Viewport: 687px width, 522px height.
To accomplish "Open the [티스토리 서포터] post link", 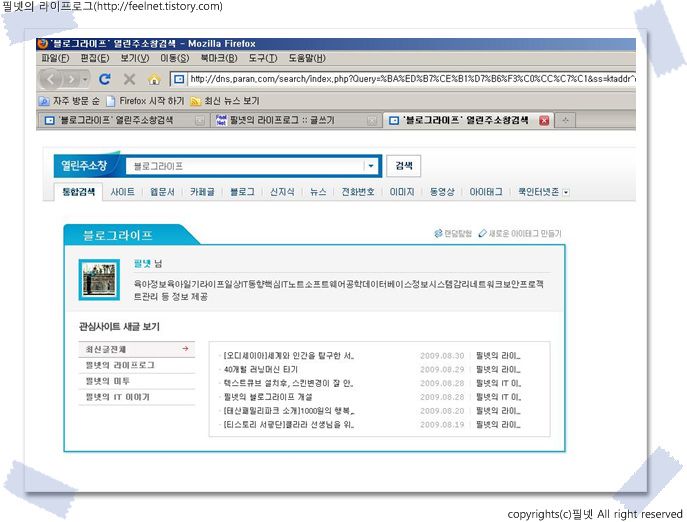I will click(288, 425).
